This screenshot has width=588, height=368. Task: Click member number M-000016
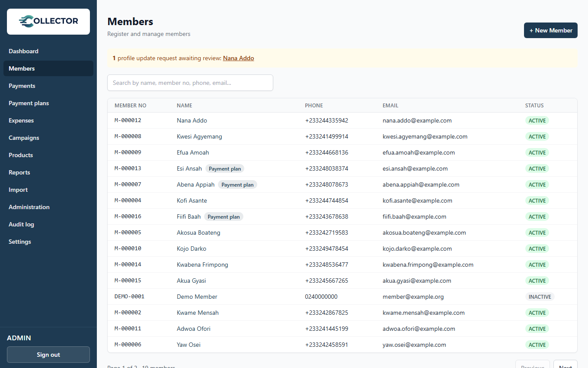[x=128, y=216]
